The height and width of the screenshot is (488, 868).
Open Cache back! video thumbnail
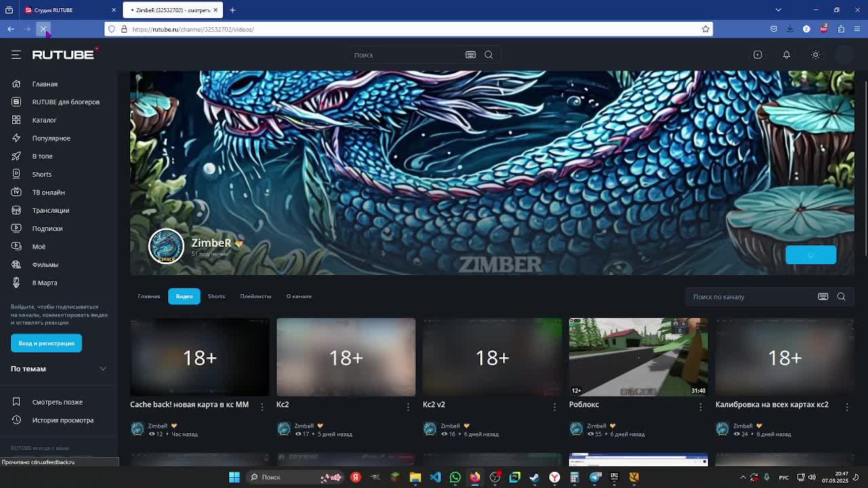coord(199,357)
